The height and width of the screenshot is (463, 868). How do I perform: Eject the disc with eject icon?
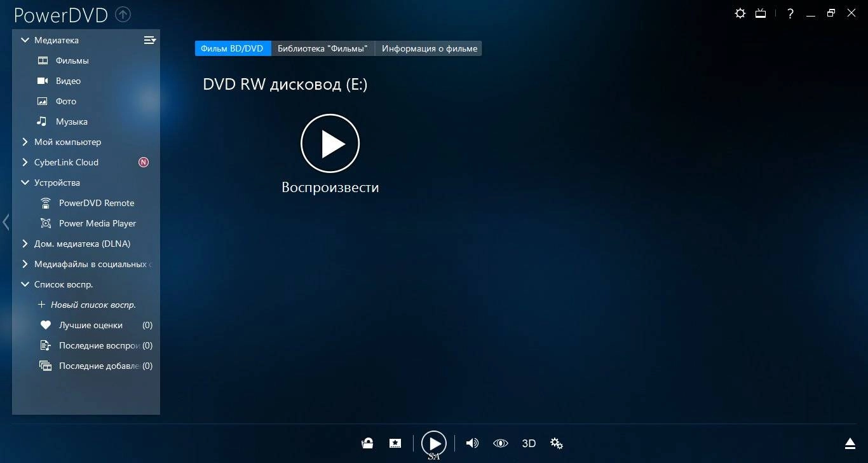tap(850, 443)
